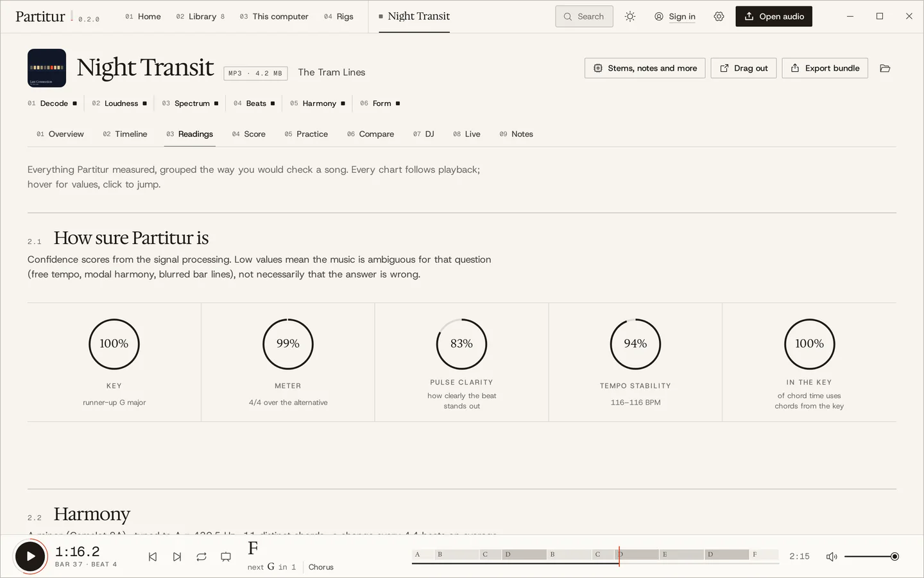Open the Harmony analysis stage

[318, 103]
